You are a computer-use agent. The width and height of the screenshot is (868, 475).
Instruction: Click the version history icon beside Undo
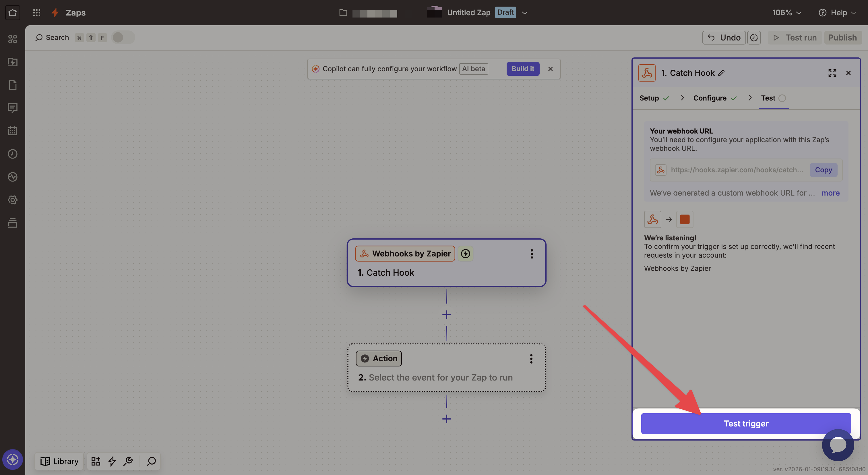click(754, 37)
